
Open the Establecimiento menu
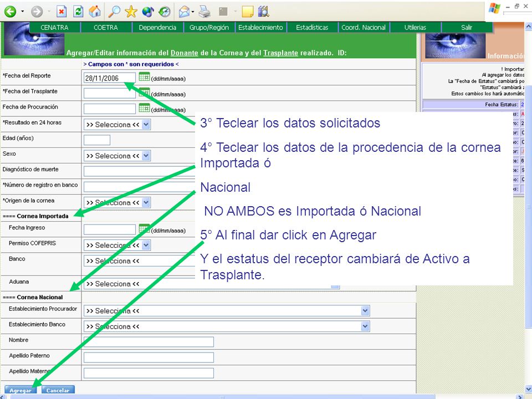click(260, 28)
